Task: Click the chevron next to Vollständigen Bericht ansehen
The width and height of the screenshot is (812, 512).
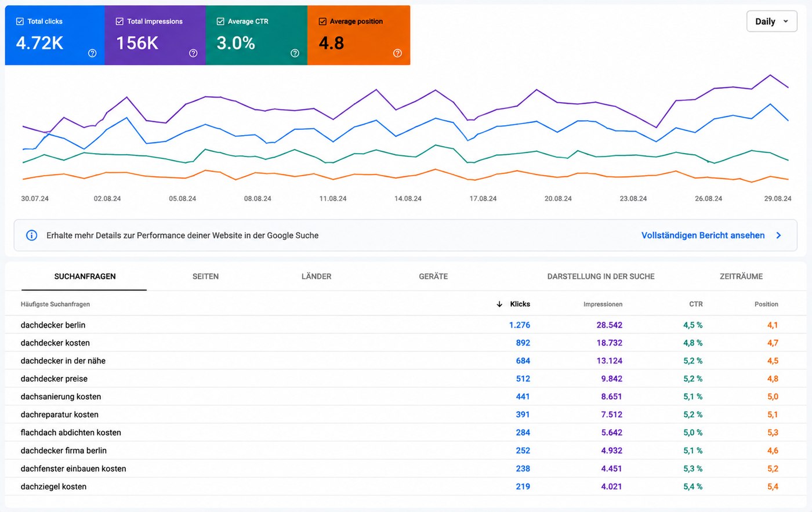Action: click(x=778, y=235)
